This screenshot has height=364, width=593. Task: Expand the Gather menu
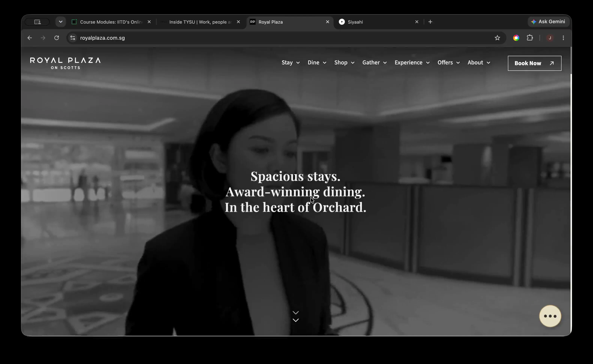tap(374, 63)
